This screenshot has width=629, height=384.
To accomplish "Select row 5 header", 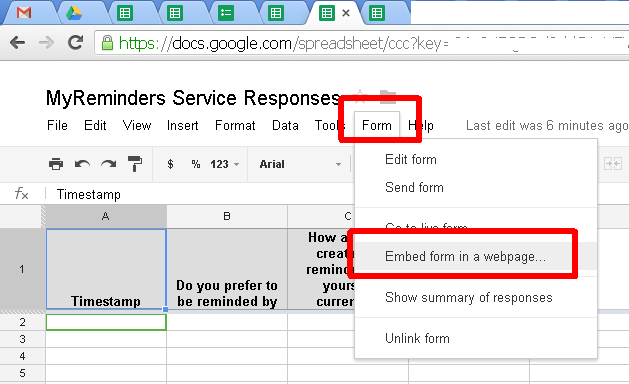I will pos(22,373).
